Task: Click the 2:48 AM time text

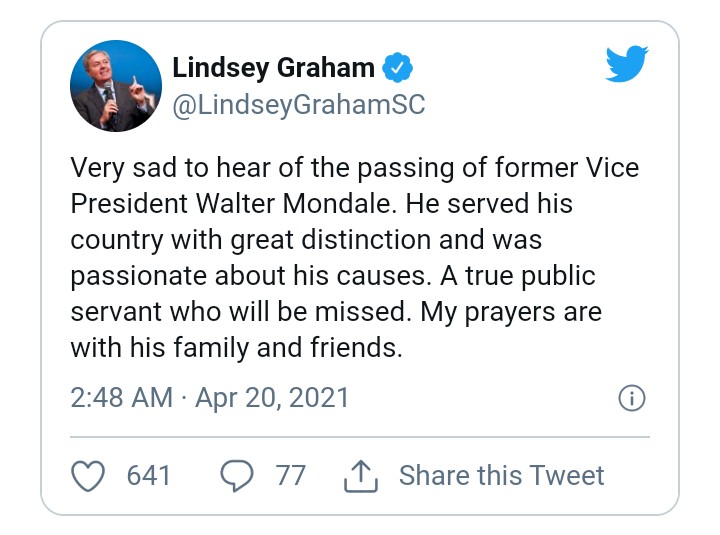Action: [x=122, y=398]
